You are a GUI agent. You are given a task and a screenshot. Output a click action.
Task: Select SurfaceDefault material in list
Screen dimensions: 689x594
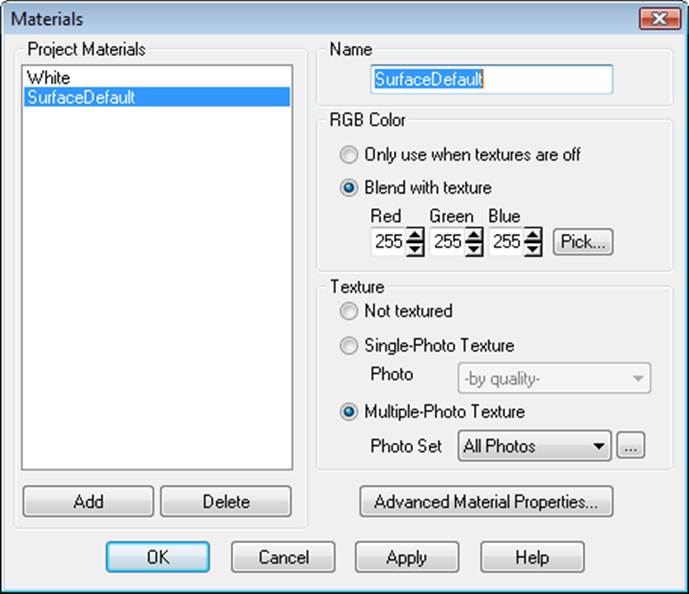point(81,97)
